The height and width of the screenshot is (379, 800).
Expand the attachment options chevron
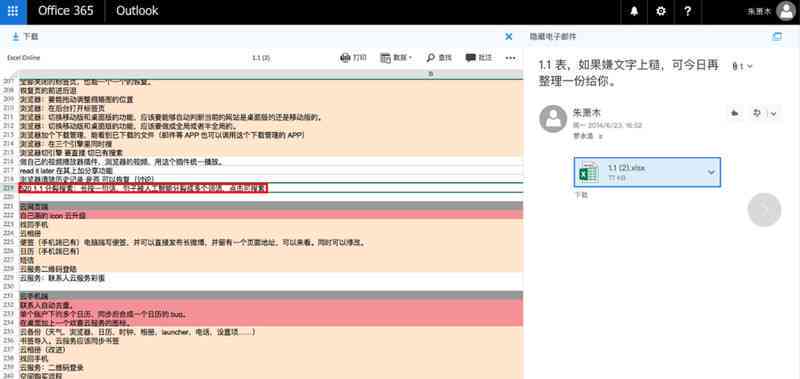point(711,172)
